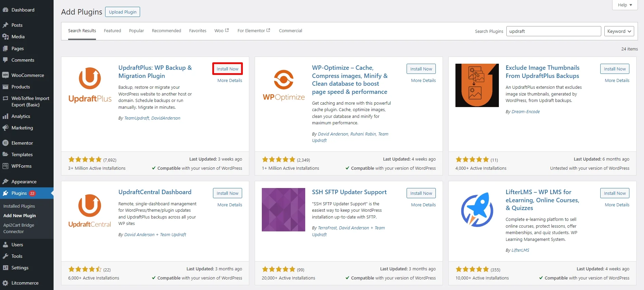Open Add New Plugin submenu item
The height and width of the screenshot is (290, 644).
(x=19, y=215)
